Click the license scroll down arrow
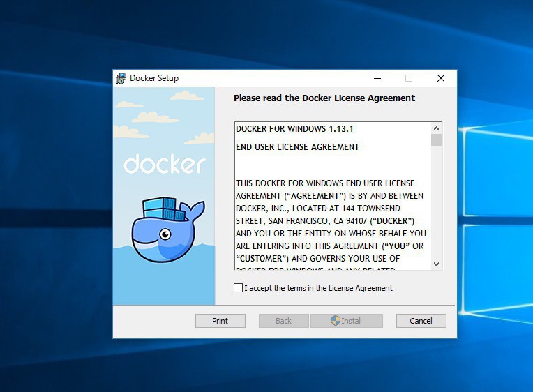 437,264
